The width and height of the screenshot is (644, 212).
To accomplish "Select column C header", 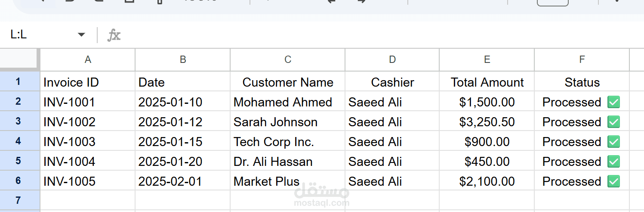I will [288, 60].
